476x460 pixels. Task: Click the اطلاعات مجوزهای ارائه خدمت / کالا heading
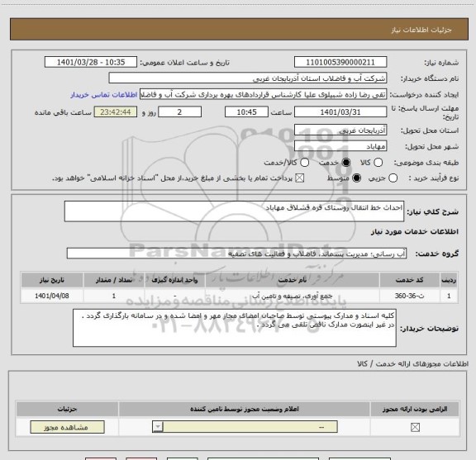[412, 363]
